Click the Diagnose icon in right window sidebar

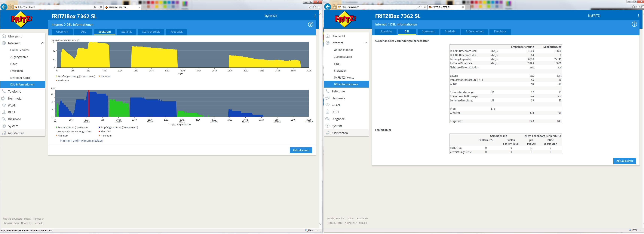[327, 119]
